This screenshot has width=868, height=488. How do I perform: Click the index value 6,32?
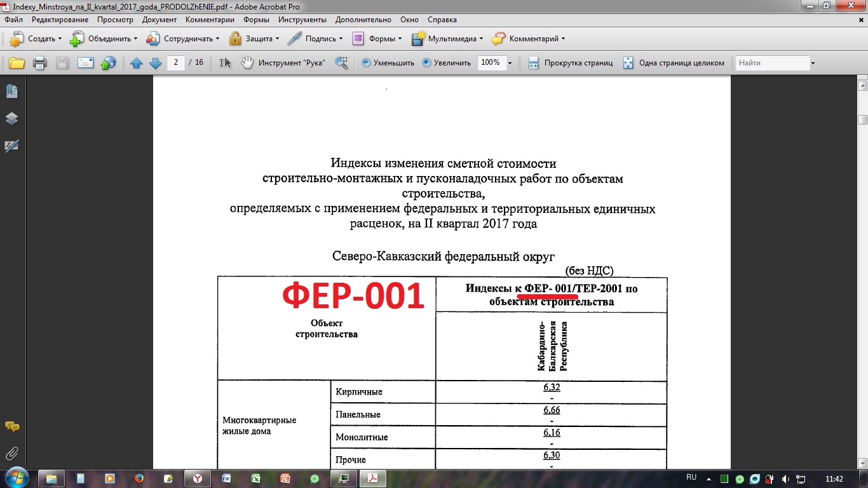point(552,387)
